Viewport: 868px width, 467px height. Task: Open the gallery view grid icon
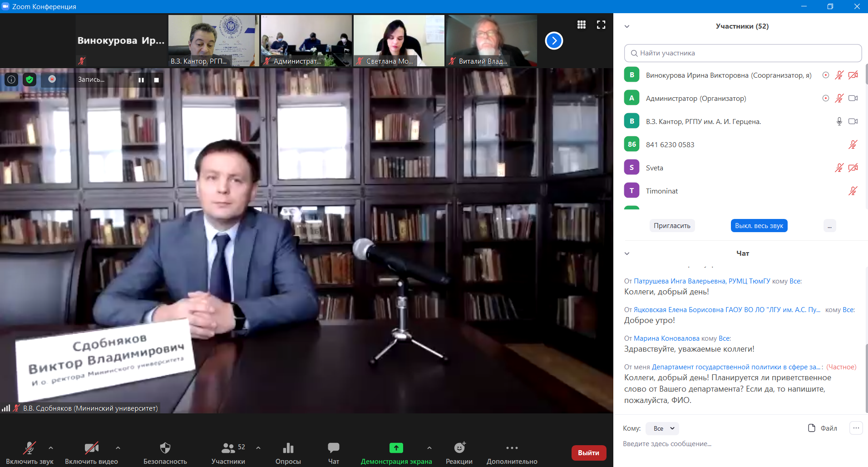click(x=581, y=25)
